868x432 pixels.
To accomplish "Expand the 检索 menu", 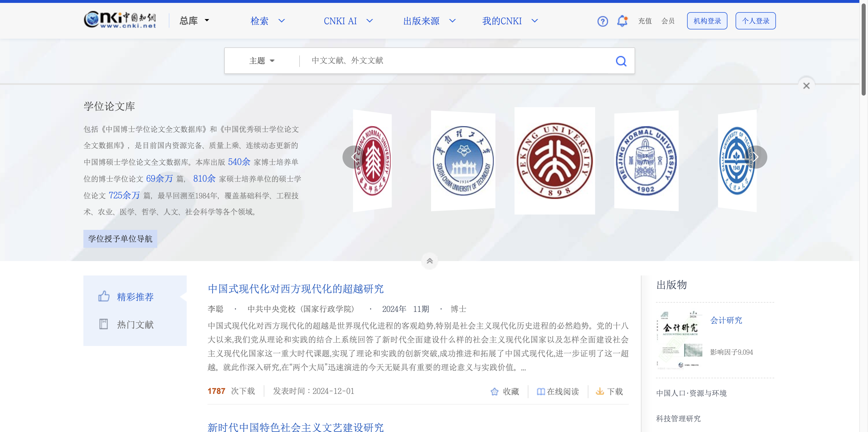I will [x=267, y=21].
